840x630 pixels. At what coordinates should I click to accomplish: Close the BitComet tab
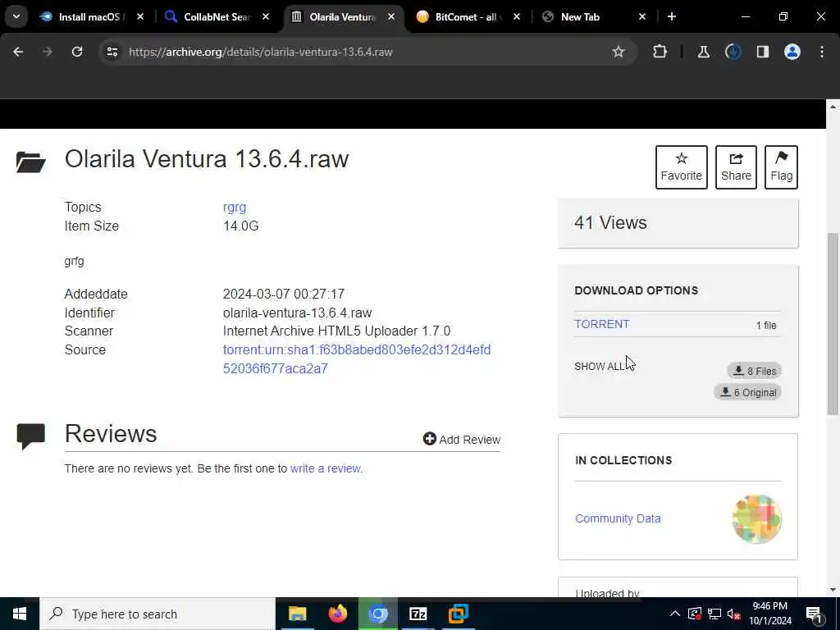pos(517,16)
